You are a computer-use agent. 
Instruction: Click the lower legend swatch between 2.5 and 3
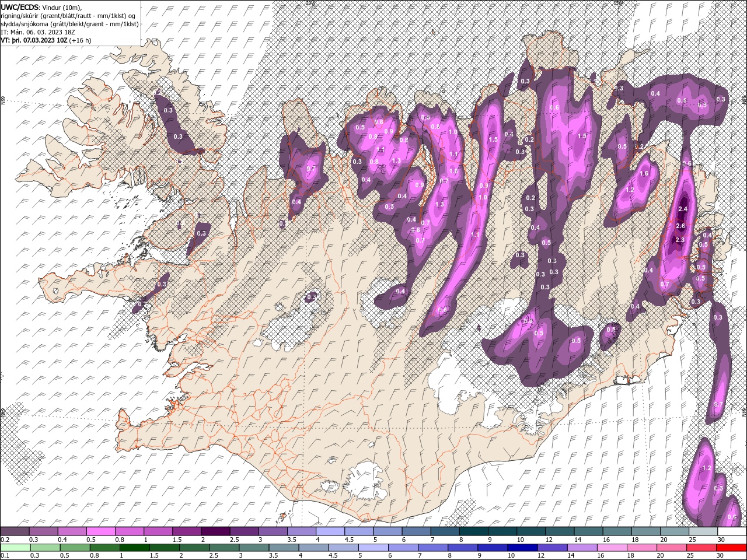pyautogui.click(x=225, y=548)
